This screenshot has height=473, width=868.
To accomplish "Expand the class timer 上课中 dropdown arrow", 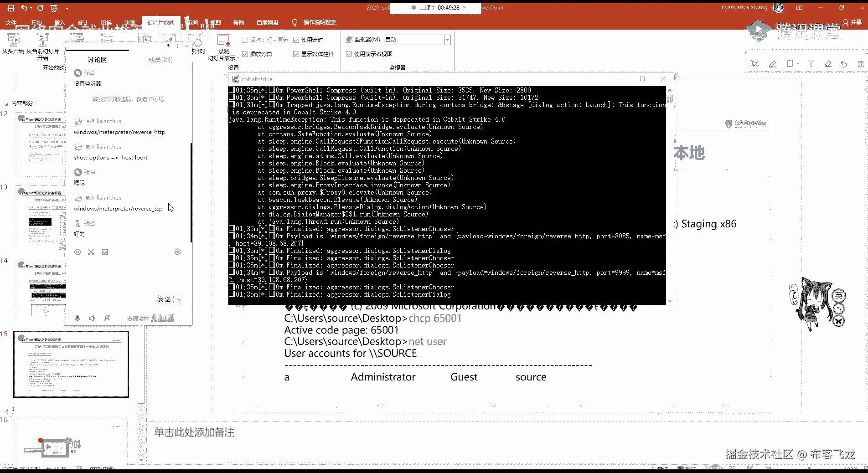I will [x=465, y=8].
